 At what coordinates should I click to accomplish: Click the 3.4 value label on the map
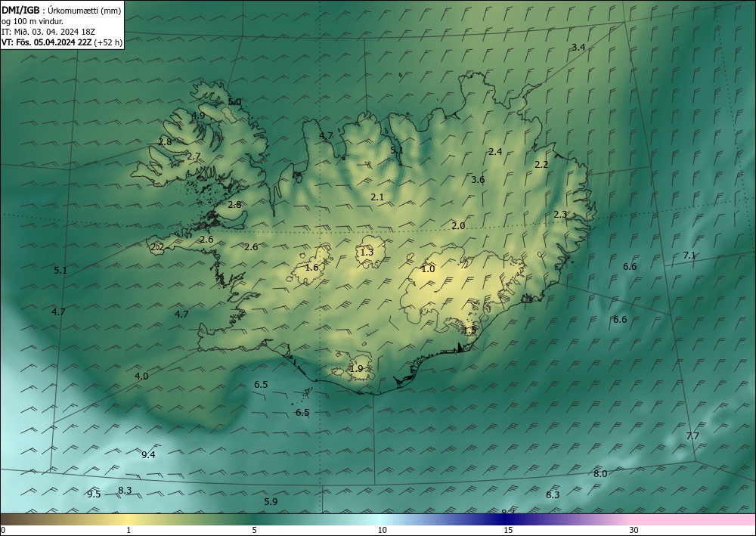pyautogui.click(x=578, y=47)
